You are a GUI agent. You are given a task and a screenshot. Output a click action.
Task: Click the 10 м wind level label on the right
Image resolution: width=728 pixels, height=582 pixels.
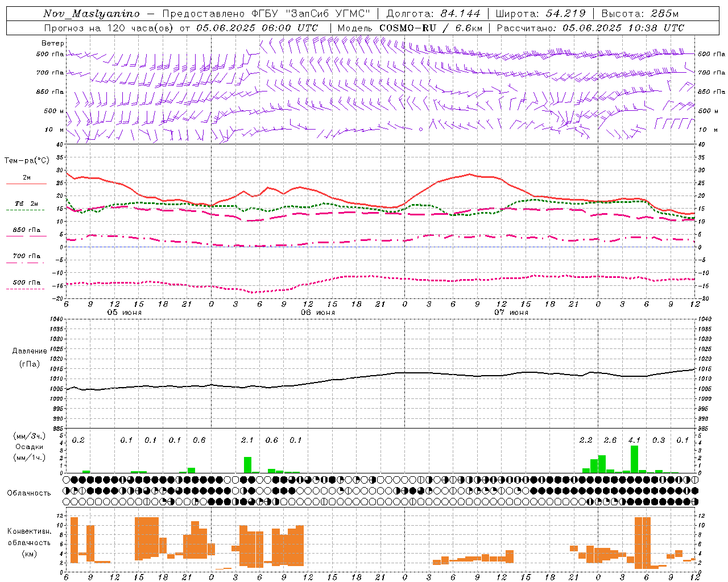pos(707,130)
